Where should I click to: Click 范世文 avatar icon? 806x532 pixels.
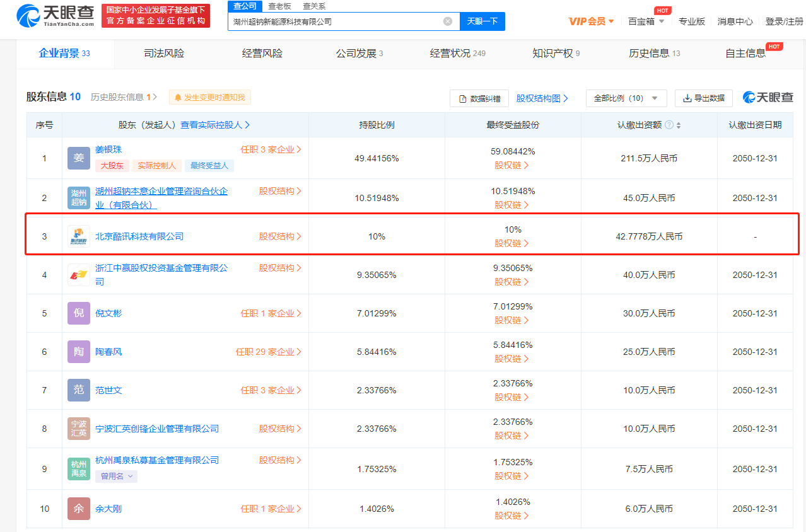(x=79, y=390)
